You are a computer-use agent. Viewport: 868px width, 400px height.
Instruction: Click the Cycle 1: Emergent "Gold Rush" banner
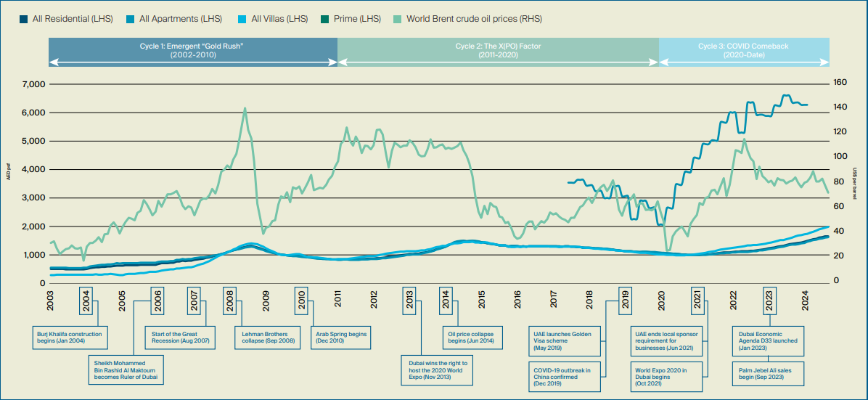[x=192, y=52]
